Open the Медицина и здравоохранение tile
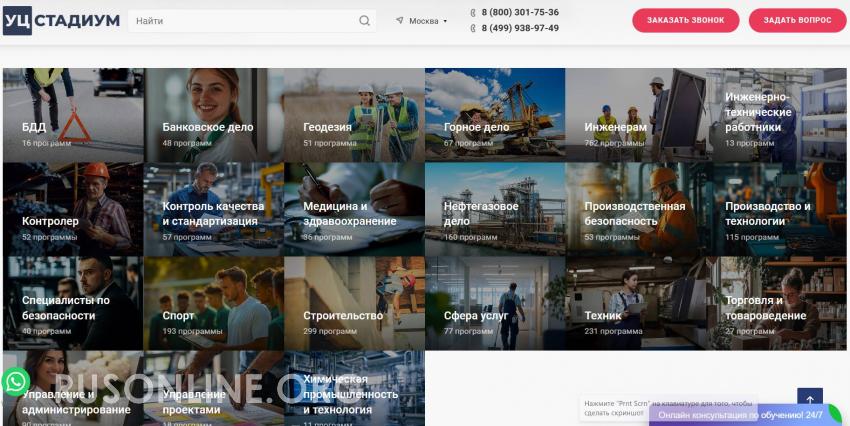The height and width of the screenshot is (426, 850). [x=355, y=209]
